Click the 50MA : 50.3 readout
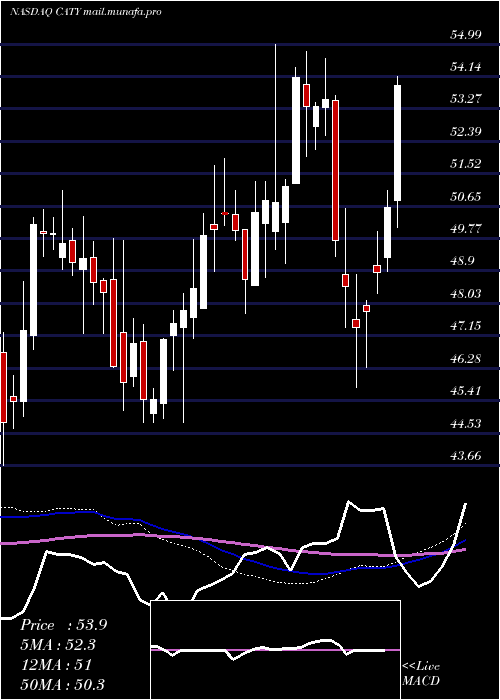Image resolution: width=500 pixels, height=700 pixels. pyautogui.click(x=62, y=684)
